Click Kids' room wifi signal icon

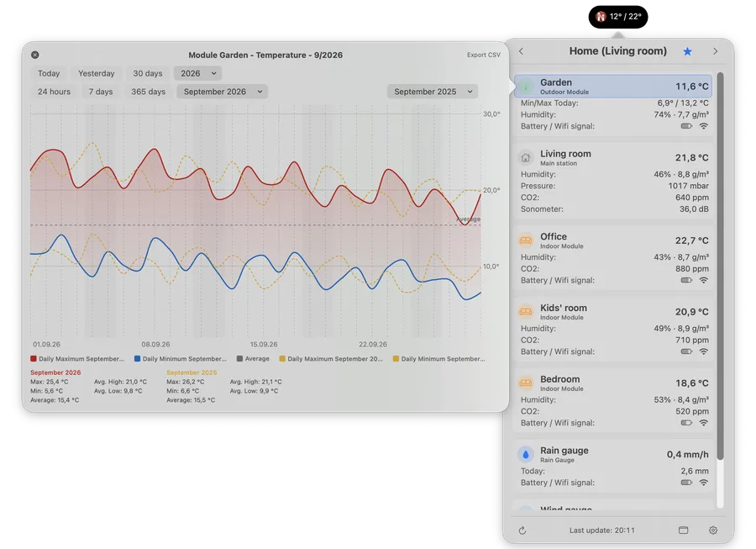point(704,351)
